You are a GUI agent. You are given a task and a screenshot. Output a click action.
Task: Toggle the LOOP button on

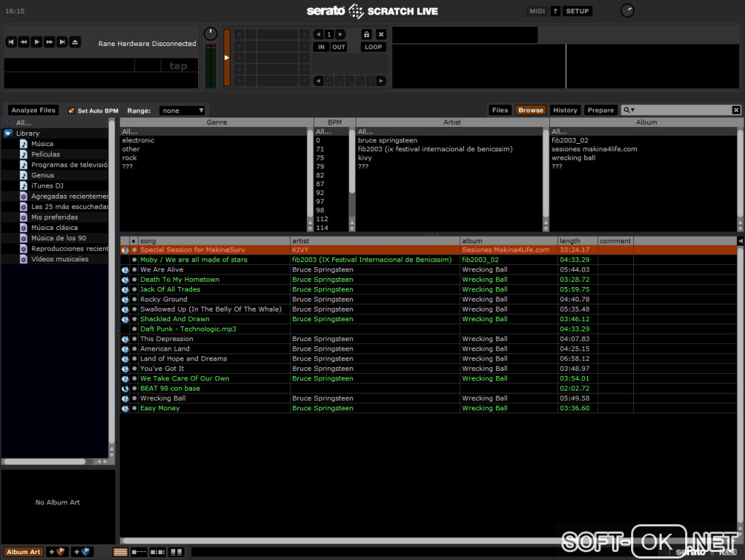coord(373,47)
